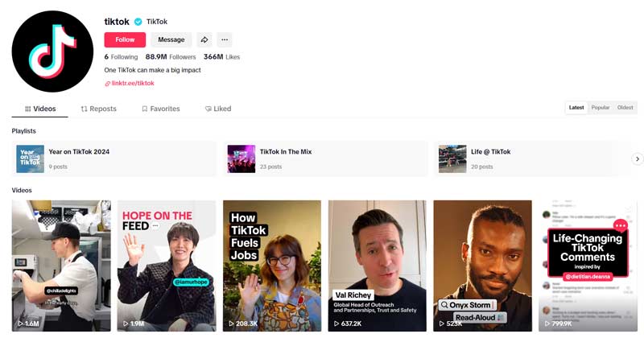Click the play icon on the 1.6M video

[x=20, y=324]
